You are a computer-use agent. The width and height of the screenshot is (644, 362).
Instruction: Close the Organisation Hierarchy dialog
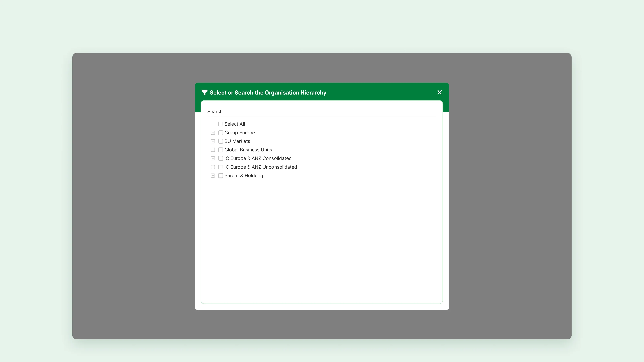(x=439, y=92)
